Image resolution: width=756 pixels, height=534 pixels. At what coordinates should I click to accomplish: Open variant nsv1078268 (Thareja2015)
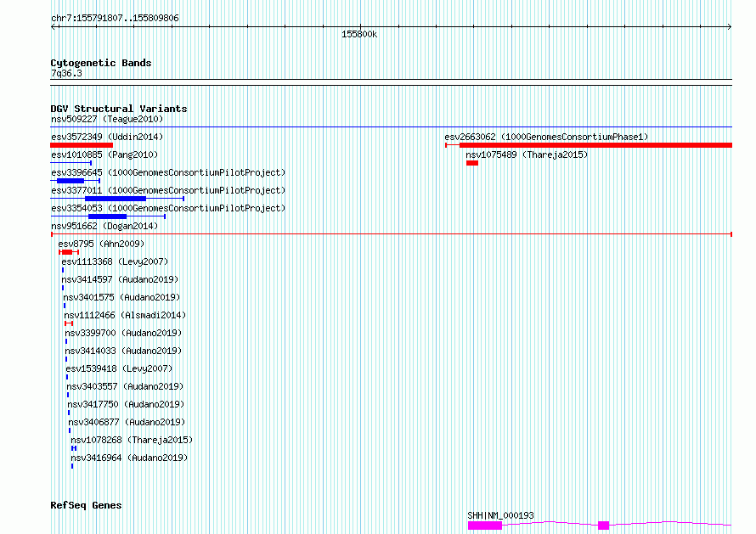click(x=132, y=440)
